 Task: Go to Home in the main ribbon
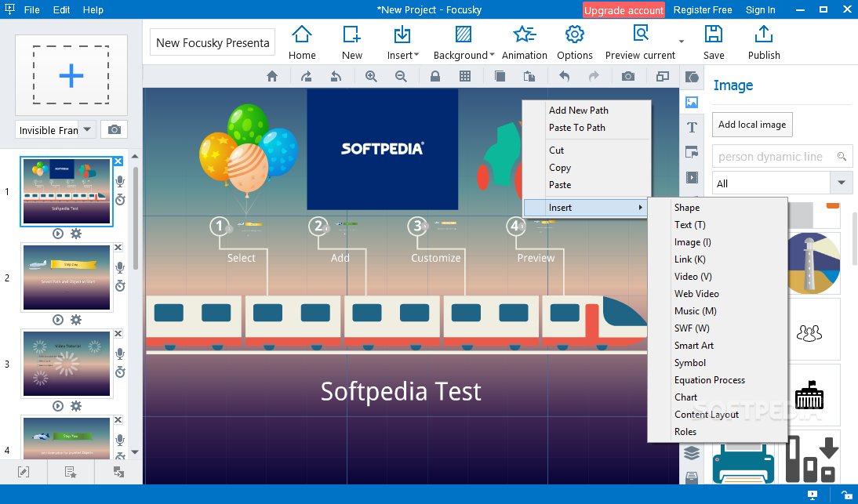[x=301, y=42]
